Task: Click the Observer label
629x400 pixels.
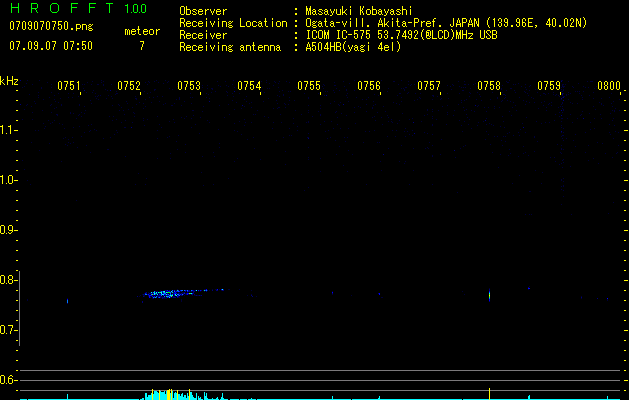Action: pyautogui.click(x=203, y=11)
